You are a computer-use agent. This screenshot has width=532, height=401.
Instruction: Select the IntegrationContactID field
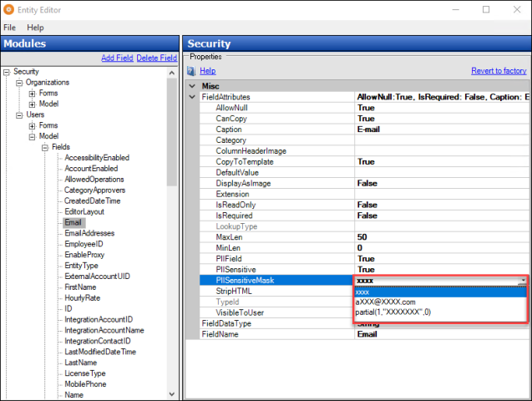[98, 342]
